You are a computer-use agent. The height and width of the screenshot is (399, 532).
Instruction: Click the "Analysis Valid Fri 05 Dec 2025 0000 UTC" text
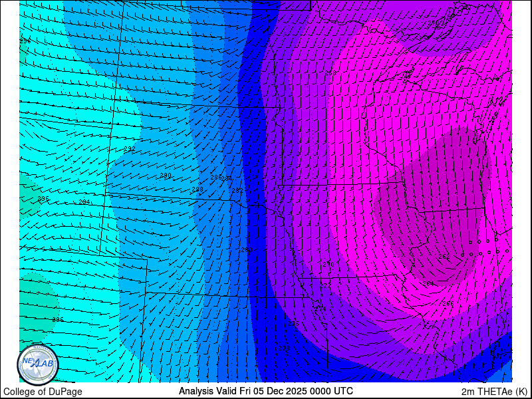(x=265, y=390)
